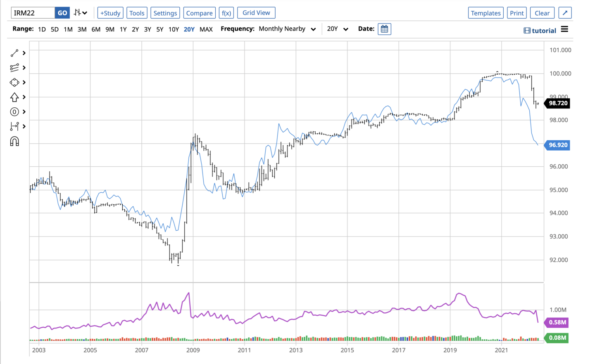Viewport: 595px width, 364px height.
Task: Set range to 5Y
Action: coord(159,29)
